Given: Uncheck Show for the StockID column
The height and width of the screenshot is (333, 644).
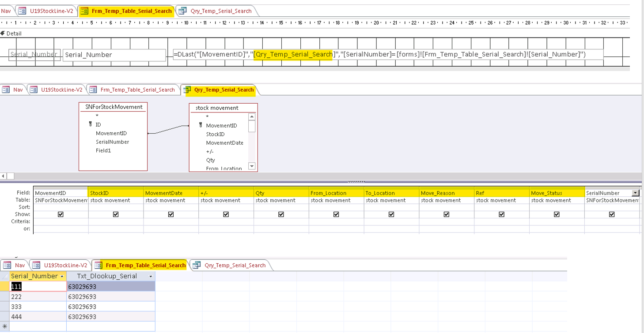Looking at the screenshot, I should point(116,214).
